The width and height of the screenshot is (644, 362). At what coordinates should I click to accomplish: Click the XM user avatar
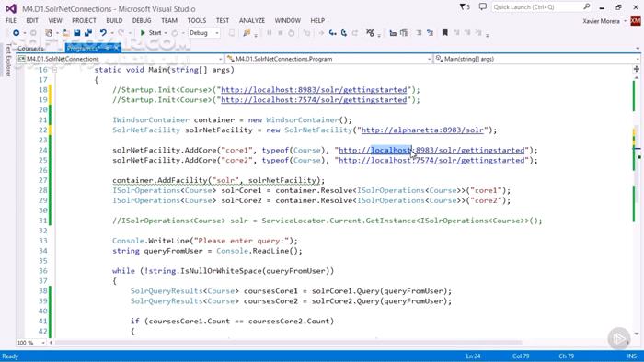point(636,20)
